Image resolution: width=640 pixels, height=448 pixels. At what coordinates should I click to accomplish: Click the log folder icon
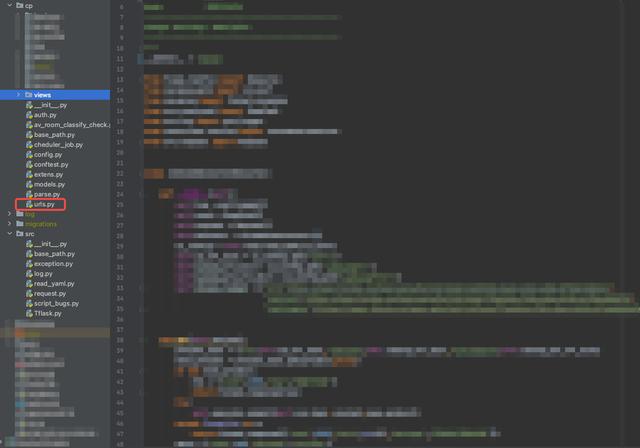tap(20, 214)
